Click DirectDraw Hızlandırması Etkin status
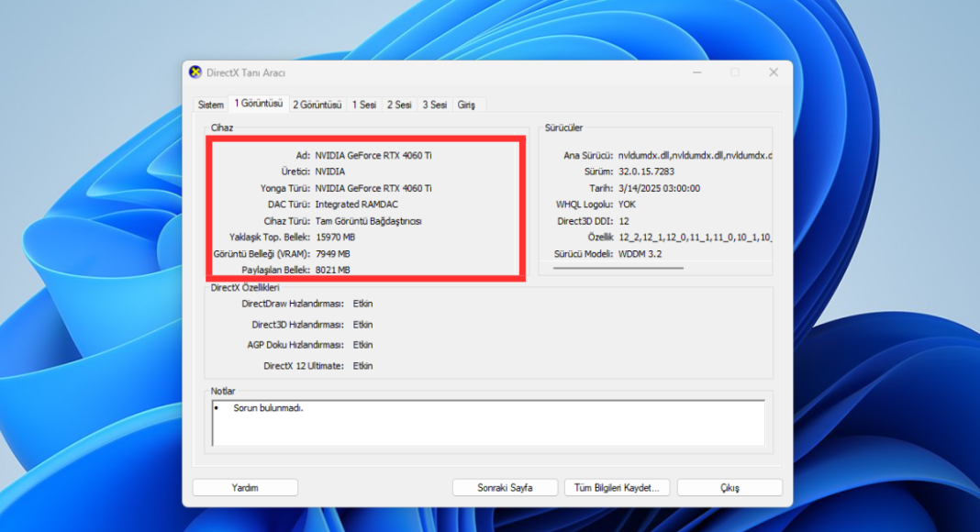 (x=362, y=304)
